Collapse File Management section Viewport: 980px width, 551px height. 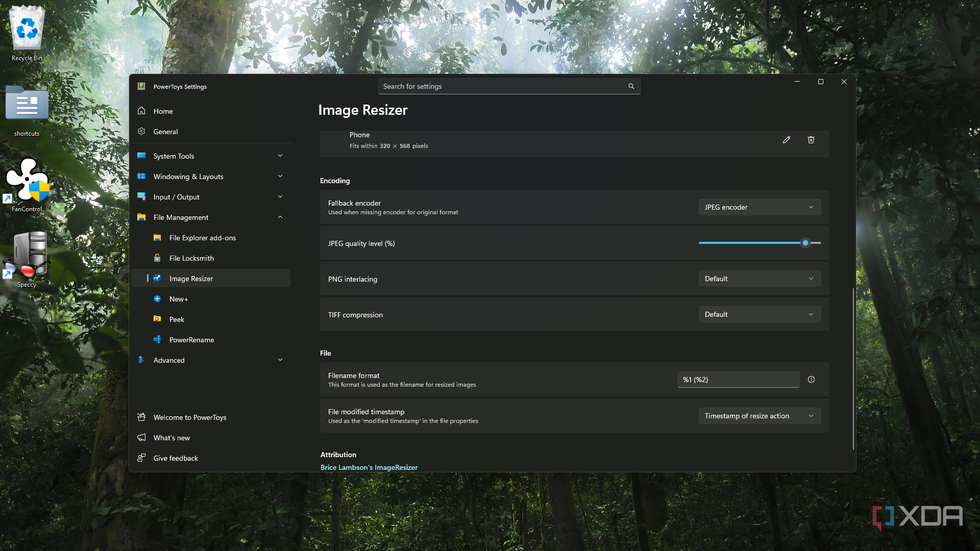point(211,217)
